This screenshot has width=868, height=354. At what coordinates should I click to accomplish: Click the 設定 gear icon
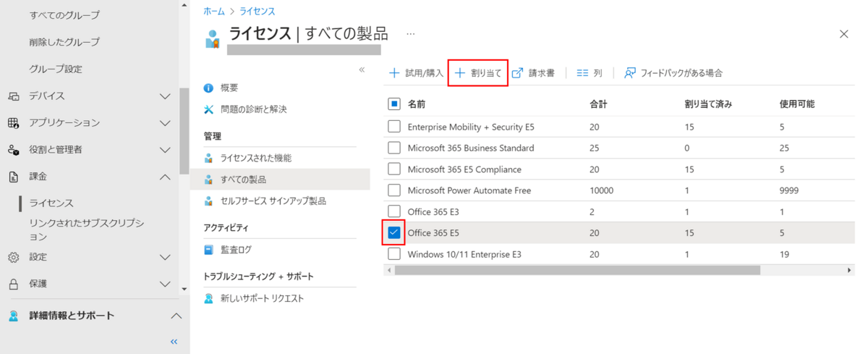(x=13, y=257)
